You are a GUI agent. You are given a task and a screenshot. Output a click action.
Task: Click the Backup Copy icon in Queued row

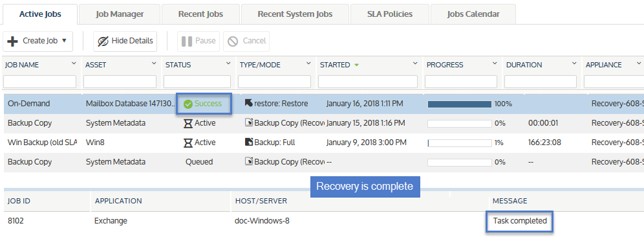(248, 161)
